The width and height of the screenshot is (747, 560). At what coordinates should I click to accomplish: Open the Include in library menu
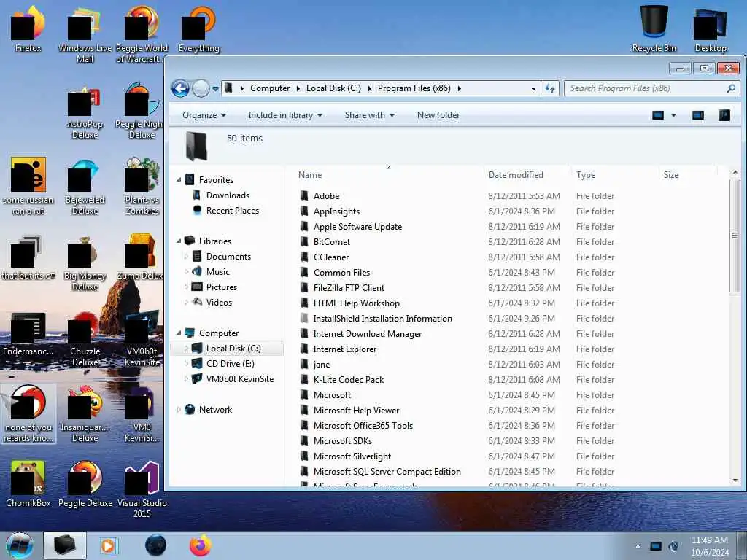[285, 115]
